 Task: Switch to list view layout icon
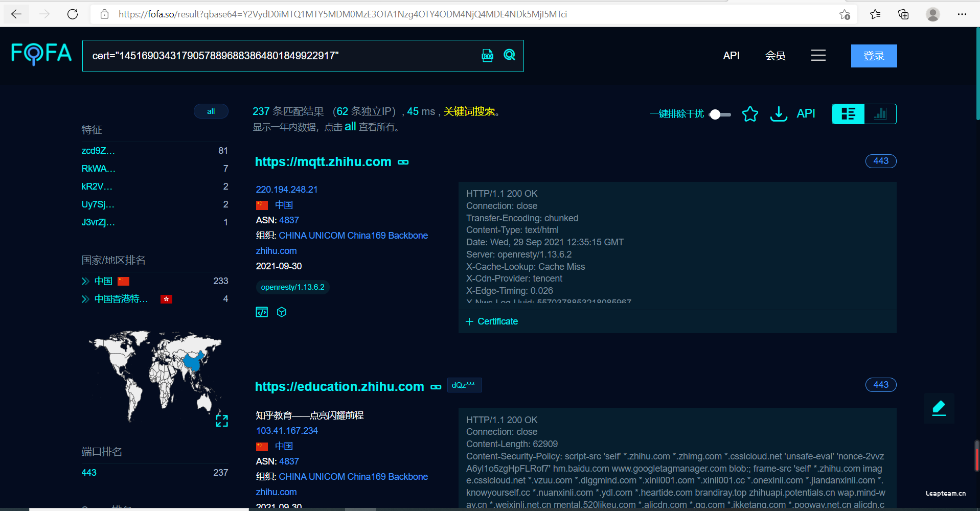[x=848, y=114]
